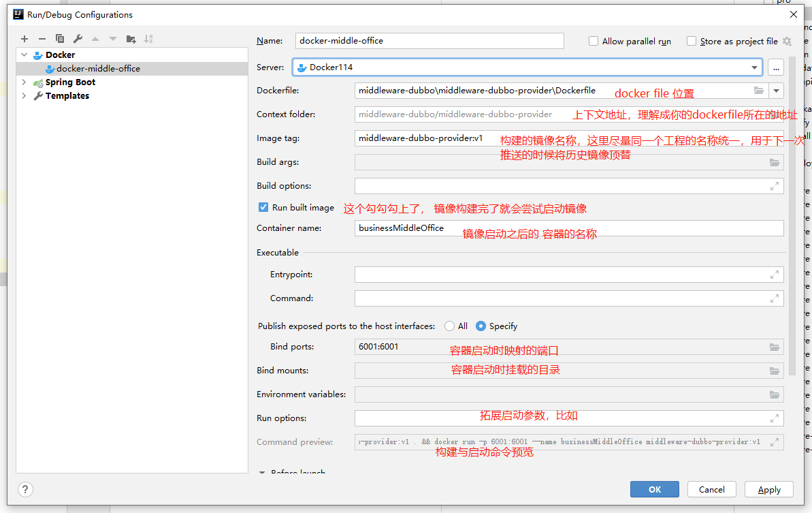The height and width of the screenshot is (513, 812).
Task: Enable Allow parallel run checkbox
Action: (594, 41)
